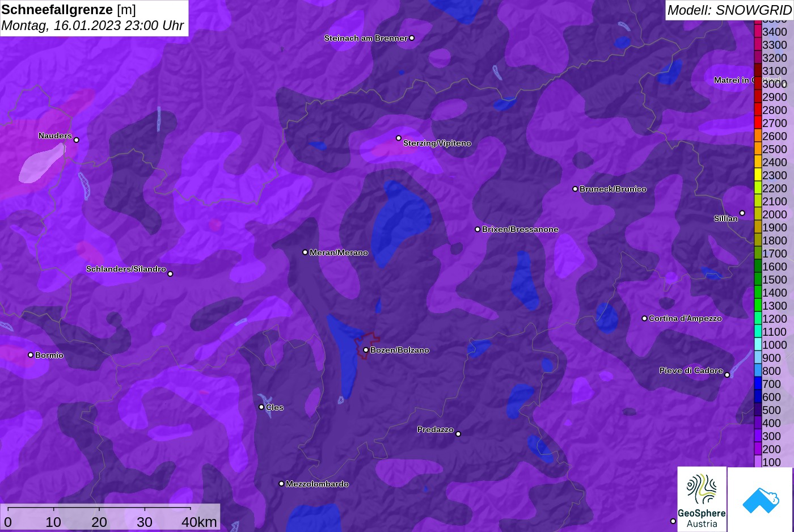Click the Cortina d'Ampezzo marker dot
The width and height of the screenshot is (794, 532).
point(644,318)
